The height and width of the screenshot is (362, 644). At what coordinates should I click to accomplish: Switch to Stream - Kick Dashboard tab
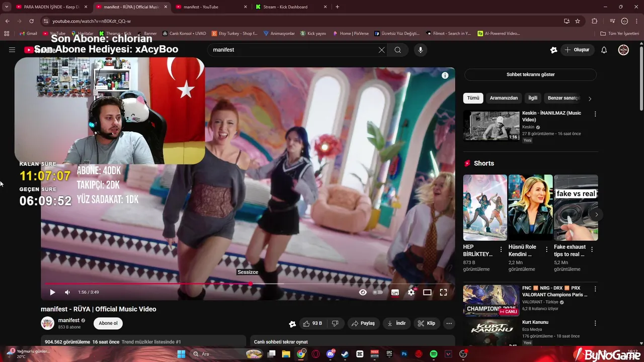[x=290, y=7]
